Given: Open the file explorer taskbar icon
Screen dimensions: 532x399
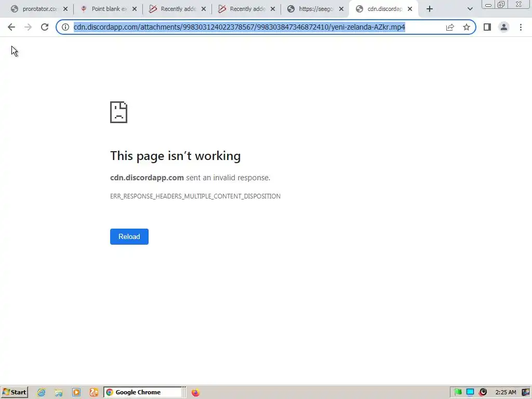Looking at the screenshot, I should pos(59,393).
